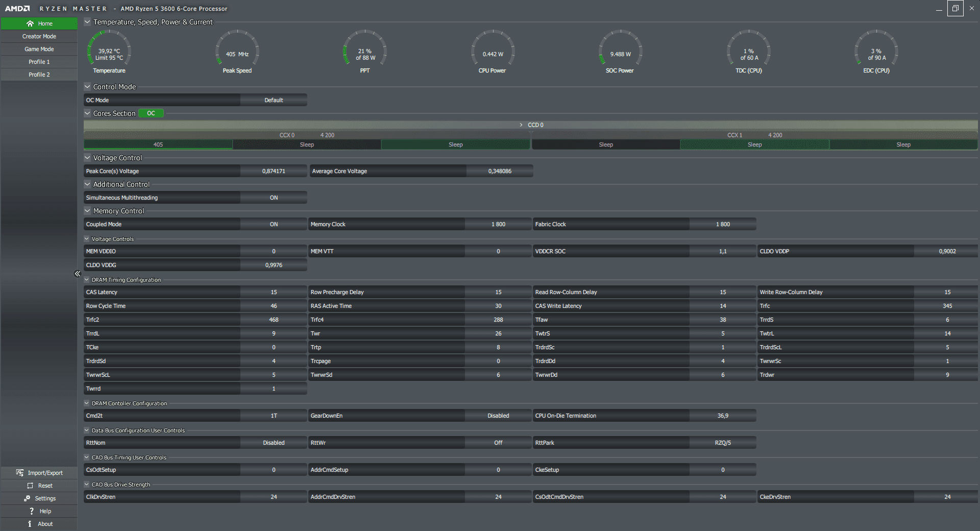
Task: Click the Trfc value 345
Action: coord(947,306)
